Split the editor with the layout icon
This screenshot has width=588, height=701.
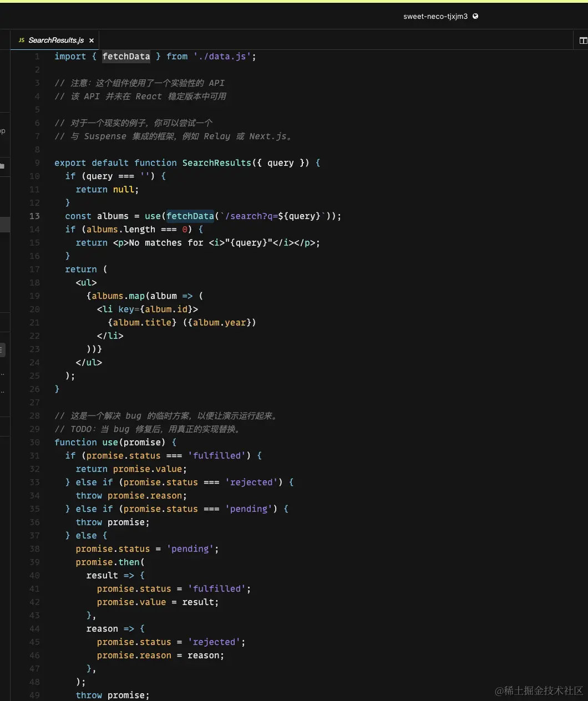(x=583, y=40)
